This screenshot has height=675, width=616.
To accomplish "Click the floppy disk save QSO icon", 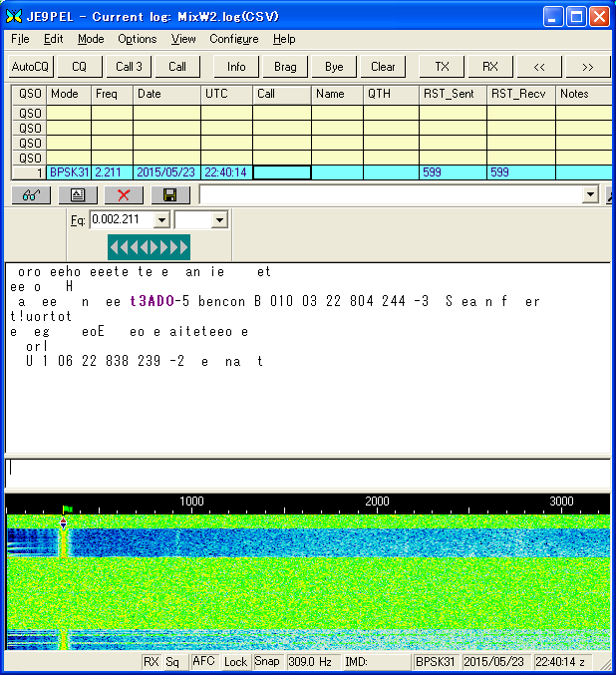I will (x=170, y=195).
